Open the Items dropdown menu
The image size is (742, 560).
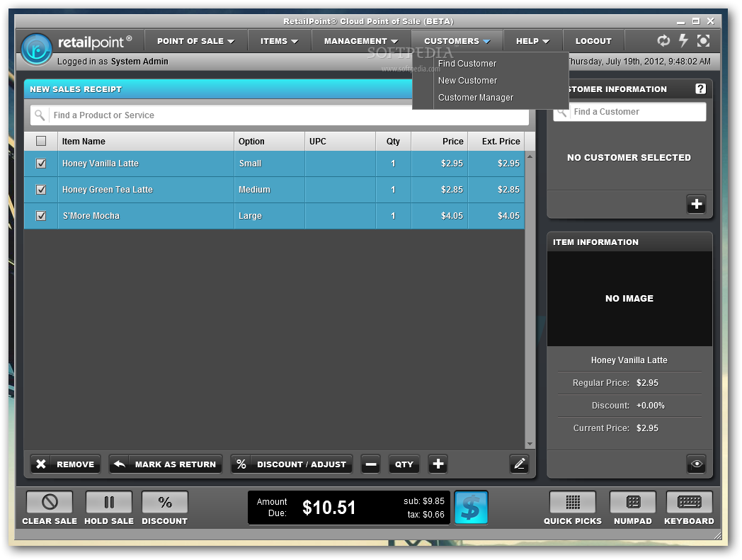[279, 41]
